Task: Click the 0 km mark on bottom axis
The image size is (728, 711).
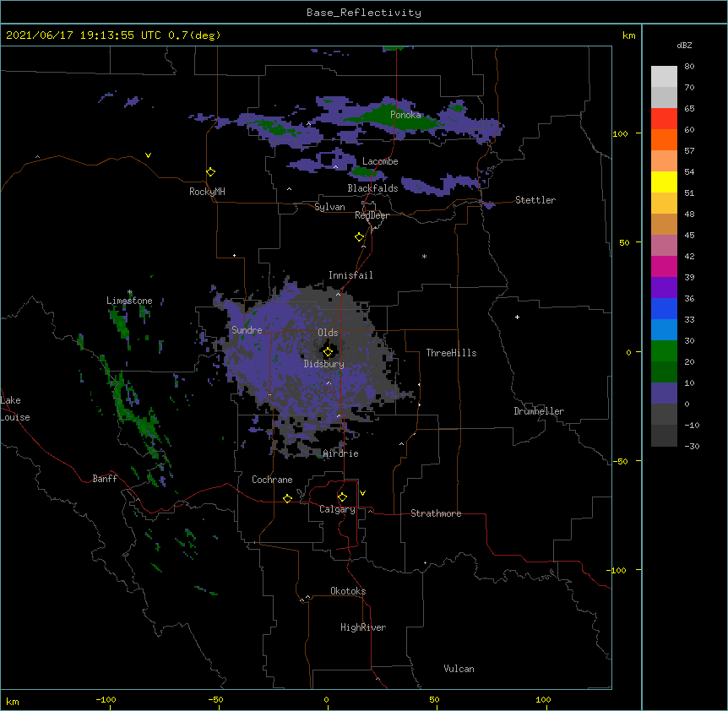Action: click(326, 699)
